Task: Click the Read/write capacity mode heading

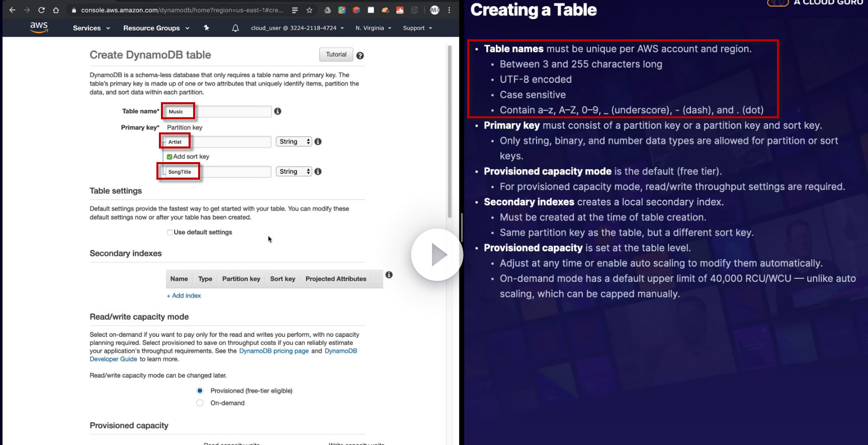Action: 139,317
